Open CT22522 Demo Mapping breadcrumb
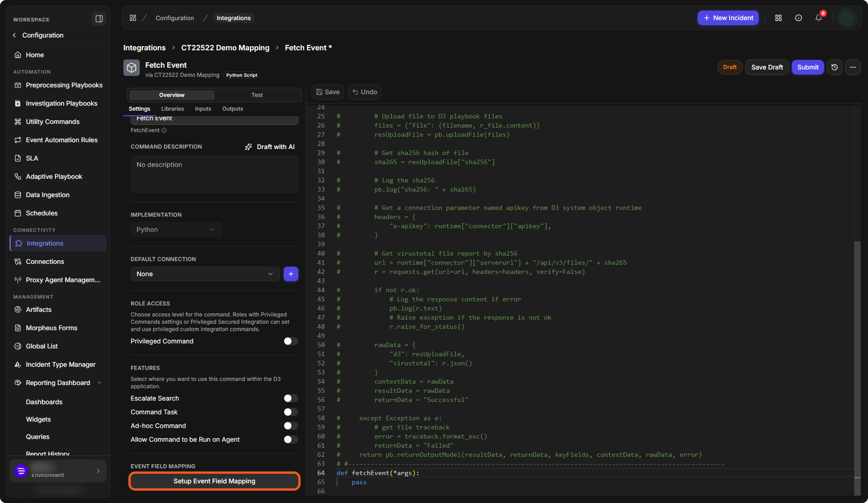Viewport: 868px width, 503px height. click(x=225, y=48)
